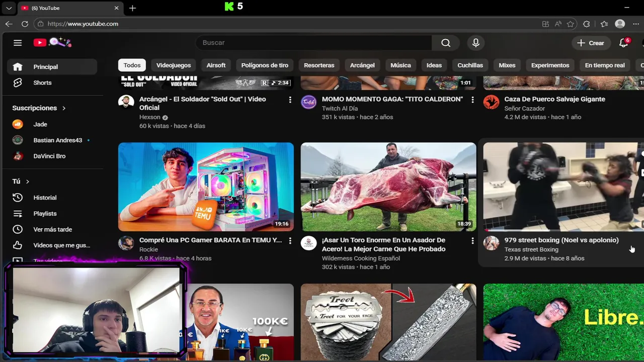Select the Experimentos filter chip
This screenshot has height=362, width=644.
coord(550,65)
